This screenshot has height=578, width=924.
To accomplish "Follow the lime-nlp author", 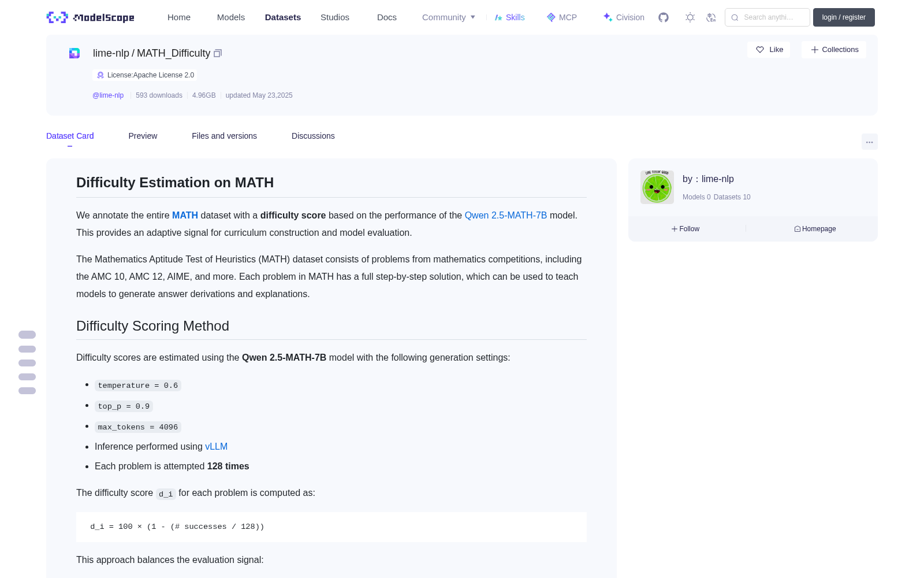I will 685,229.
